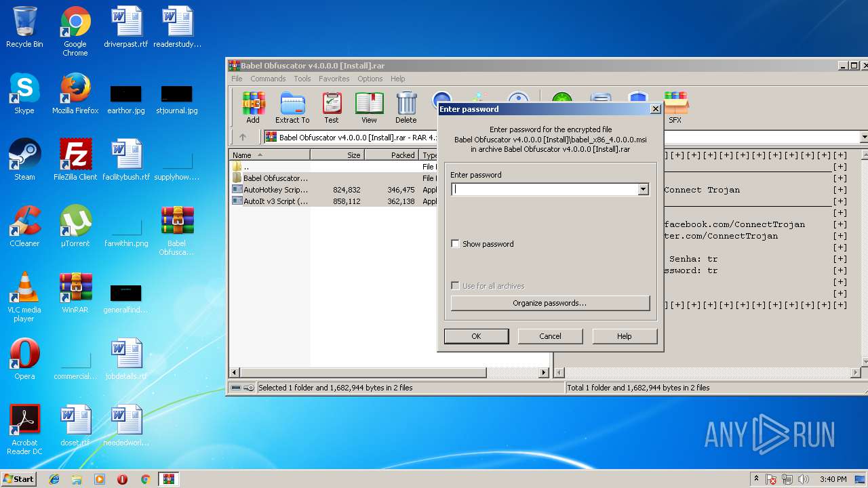
Task: Click the volume icon in system tray
Action: (804, 479)
